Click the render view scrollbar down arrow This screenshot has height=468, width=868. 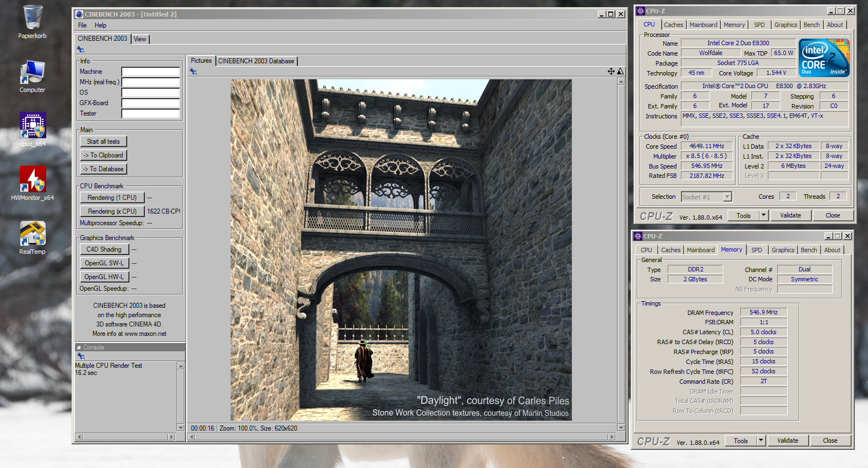coord(621,427)
